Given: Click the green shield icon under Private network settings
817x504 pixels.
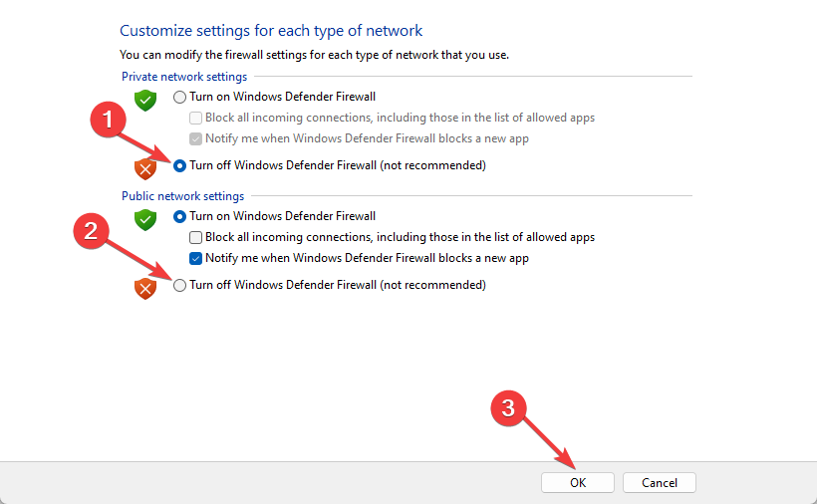Looking at the screenshot, I should click(x=145, y=100).
